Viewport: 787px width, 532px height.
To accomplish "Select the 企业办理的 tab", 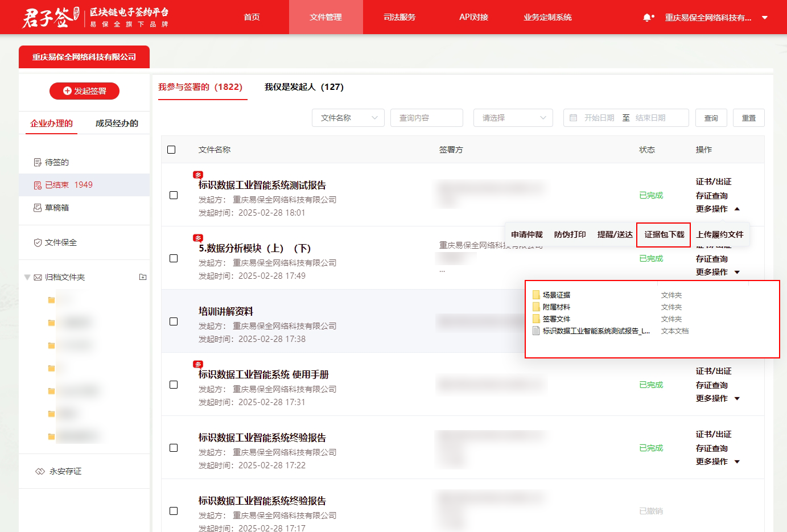I will click(x=51, y=123).
